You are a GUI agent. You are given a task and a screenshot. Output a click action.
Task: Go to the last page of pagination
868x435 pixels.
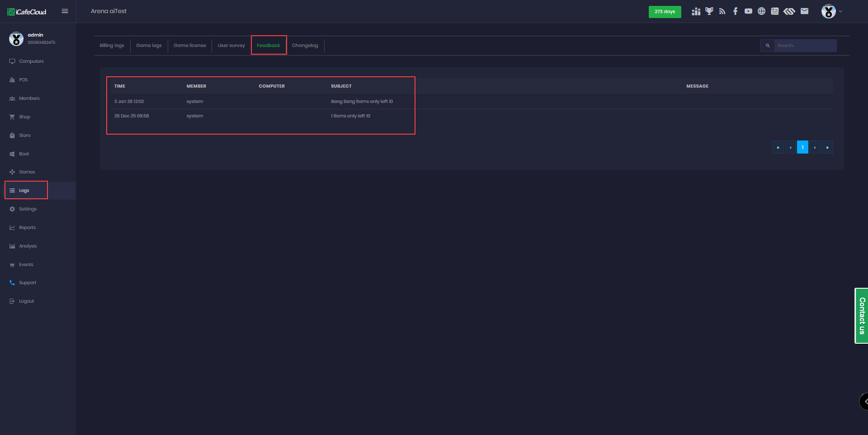click(x=827, y=147)
